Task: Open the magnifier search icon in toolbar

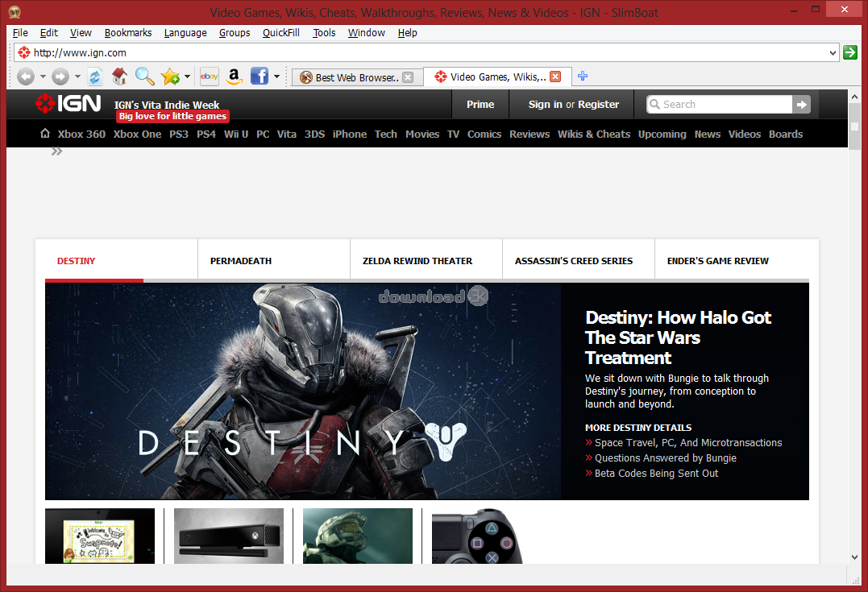Action: pyautogui.click(x=144, y=77)
